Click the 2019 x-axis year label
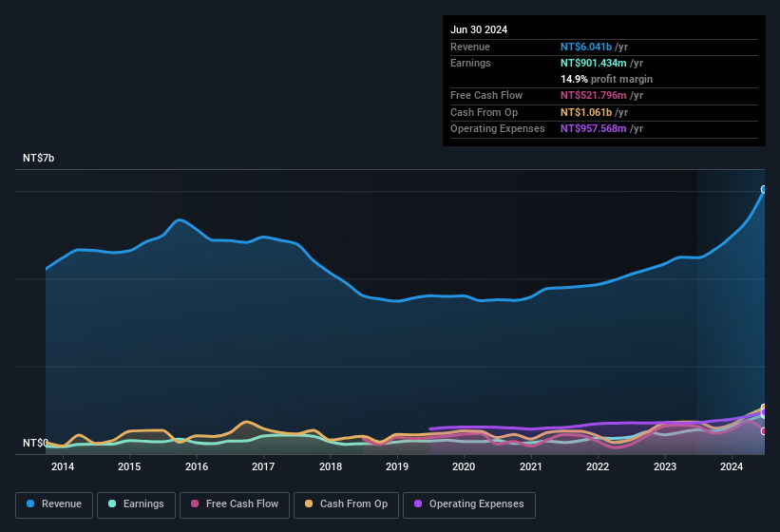 (x=397, y=466)
